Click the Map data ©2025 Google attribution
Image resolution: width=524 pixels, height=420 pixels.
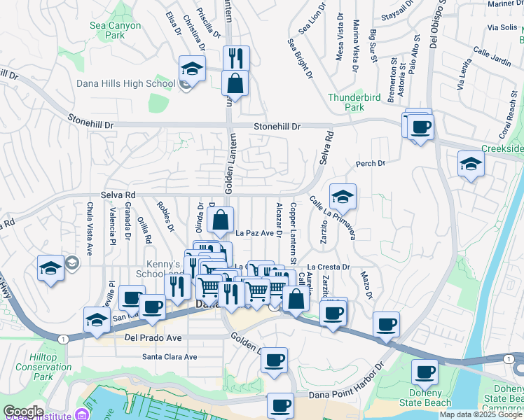point(481,414)
